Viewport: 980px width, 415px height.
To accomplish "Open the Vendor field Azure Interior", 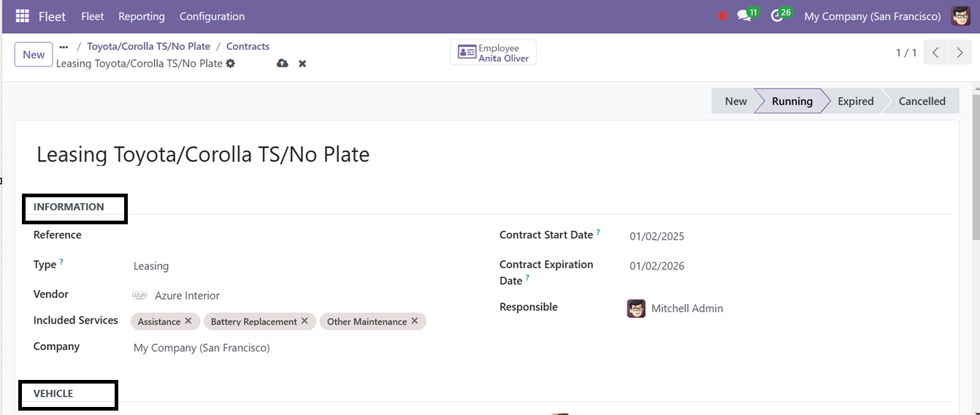I will pyautogui.click(x=299, y=296).
